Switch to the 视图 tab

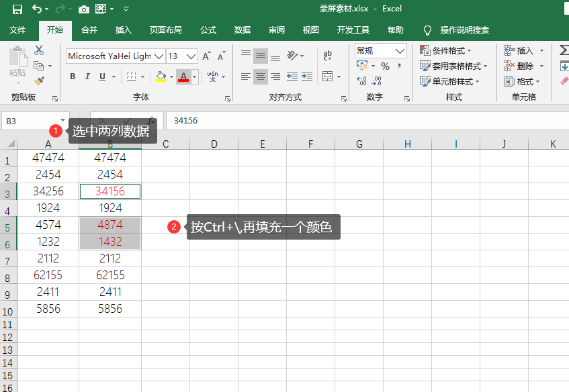click(310, 30)
